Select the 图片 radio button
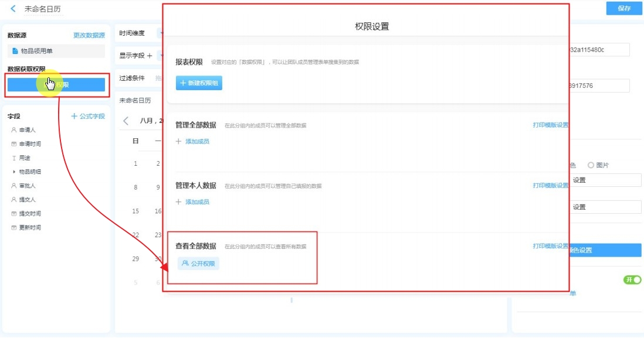 point(591,165)
